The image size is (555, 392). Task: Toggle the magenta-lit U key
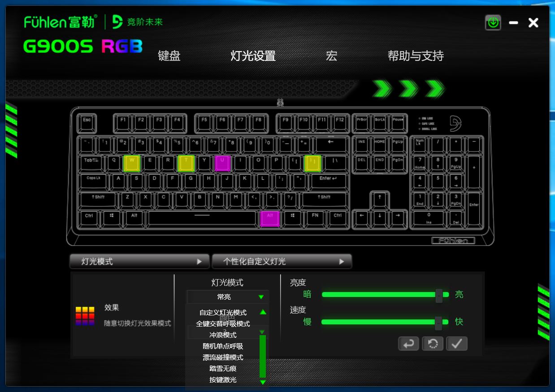222,164
